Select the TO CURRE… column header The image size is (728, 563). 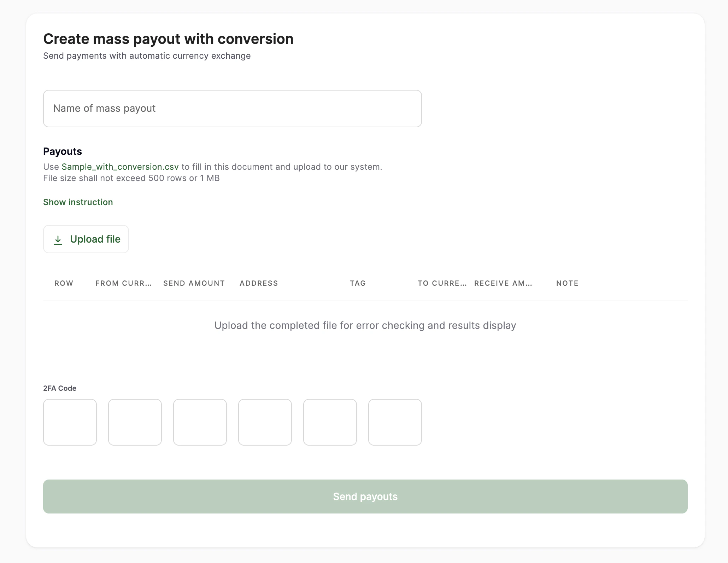(x=442, y=283)
